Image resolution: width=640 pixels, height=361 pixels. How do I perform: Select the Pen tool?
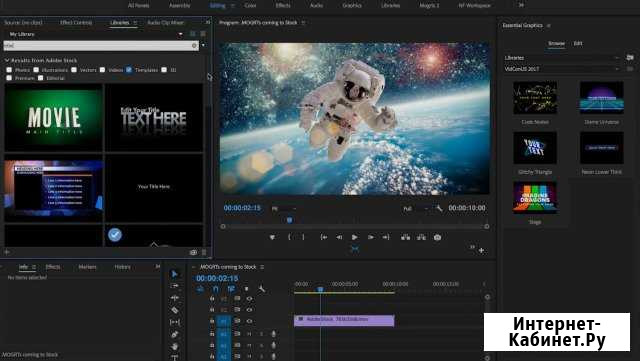(174, 334)
